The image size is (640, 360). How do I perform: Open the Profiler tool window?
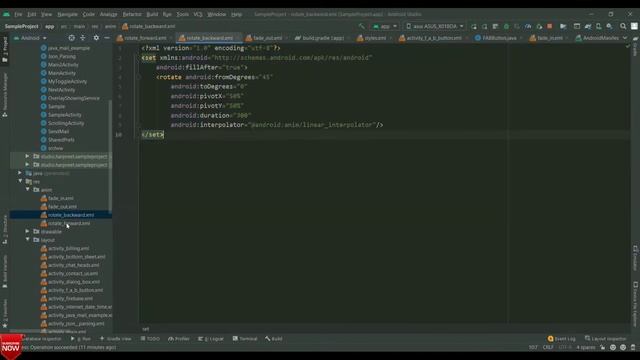[179, 339]
